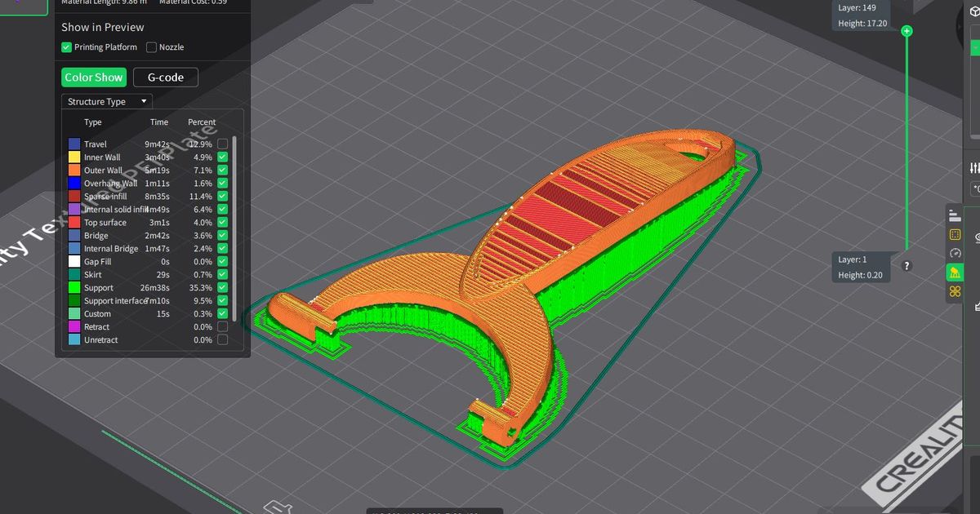
Task: Click the speed gauge icon in the right sidebar
Action: [955, 254]
